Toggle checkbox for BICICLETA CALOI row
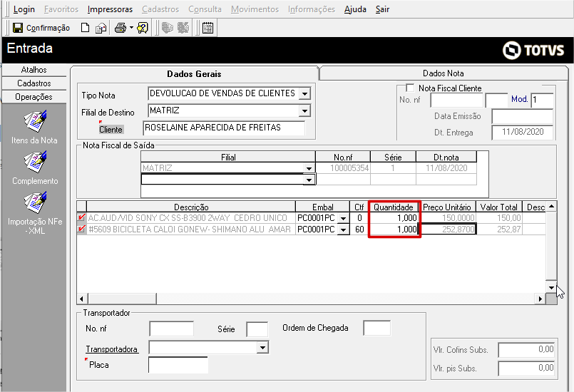Viewport: 574px width, 392px height. click(x=81, y=229)
